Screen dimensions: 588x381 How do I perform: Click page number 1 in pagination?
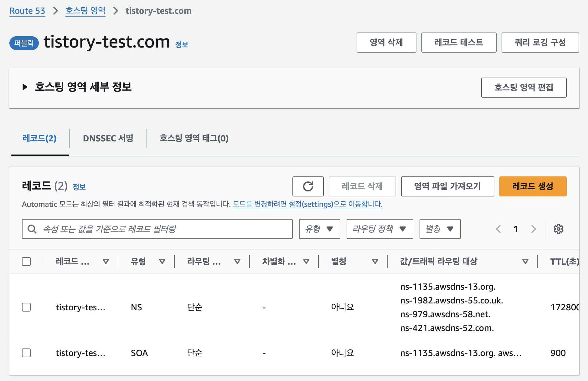(516, 229)
